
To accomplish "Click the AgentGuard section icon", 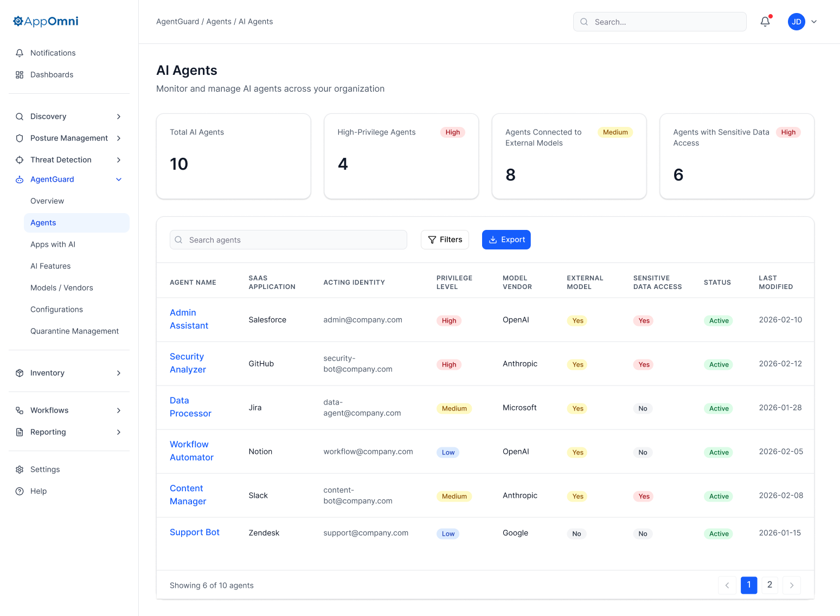I will point(19,179).
